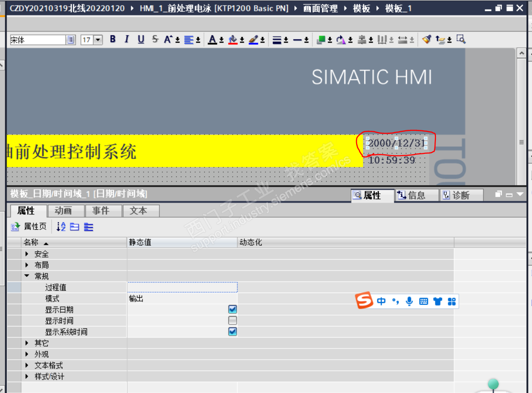Expand the 样式/设计 property group

(x=27, y=377)
